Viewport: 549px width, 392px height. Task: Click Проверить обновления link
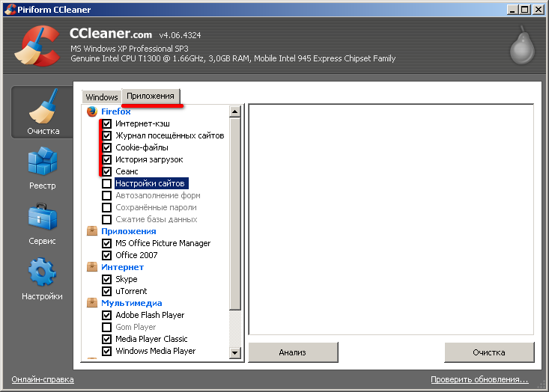[479, 379]
